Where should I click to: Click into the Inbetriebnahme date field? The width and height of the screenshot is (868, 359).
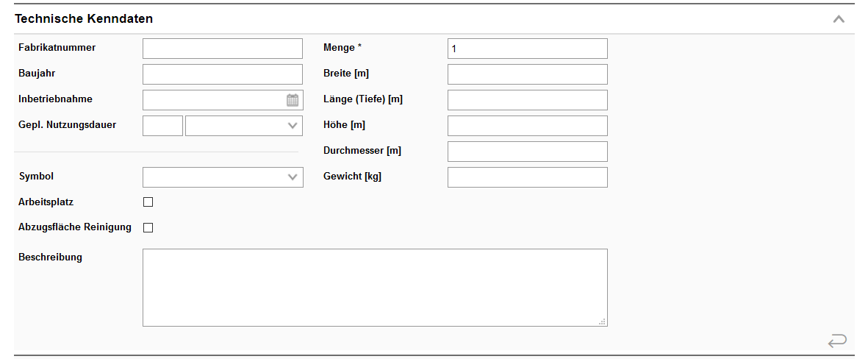point(213,100)
